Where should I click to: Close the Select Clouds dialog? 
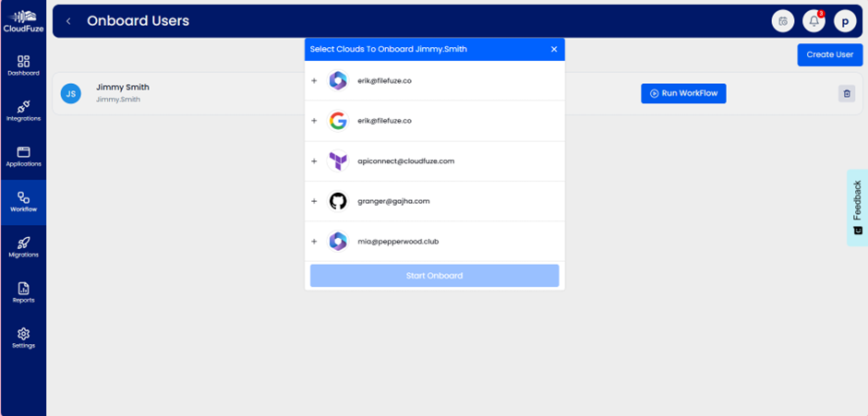pos(553,49)
